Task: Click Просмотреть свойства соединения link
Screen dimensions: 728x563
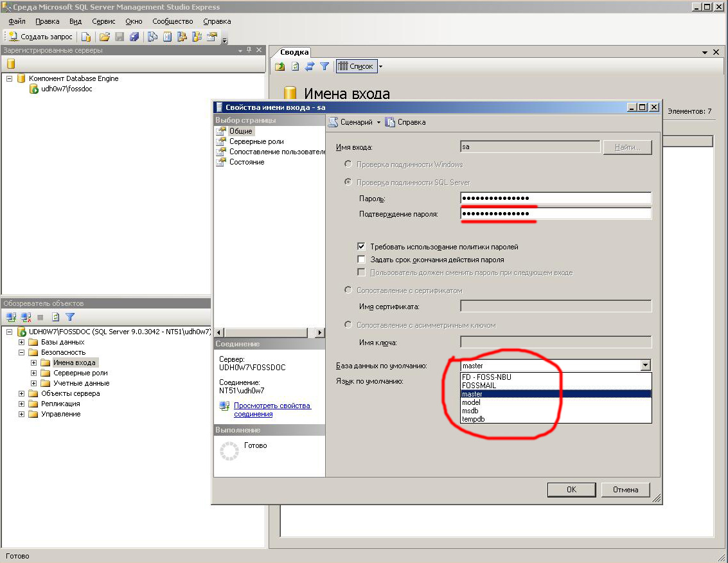Action: (x=272, y=409)
